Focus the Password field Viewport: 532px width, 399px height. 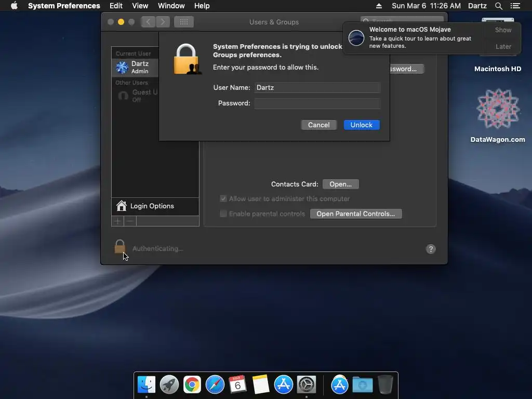point(317,103)
